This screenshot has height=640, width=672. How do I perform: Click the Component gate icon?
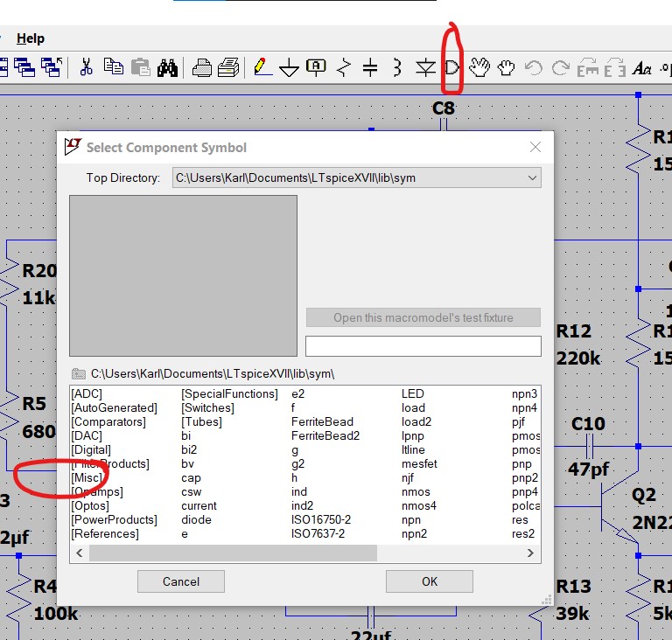point(451,67)
